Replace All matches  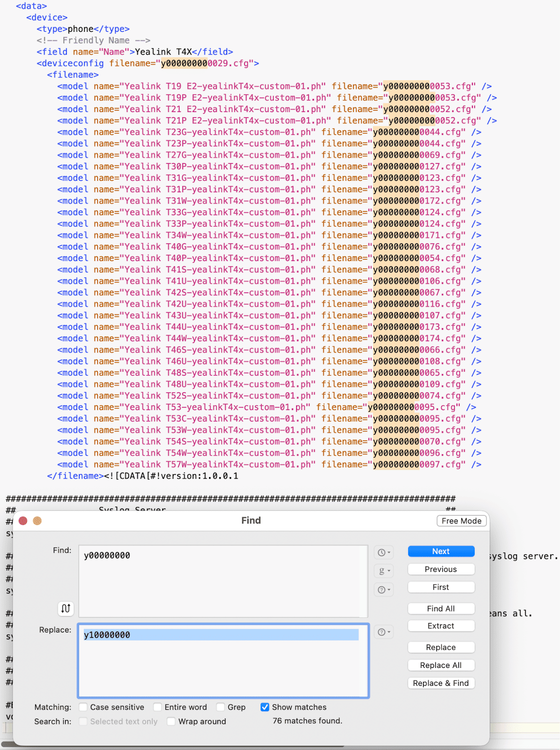(x=441, y=665)
